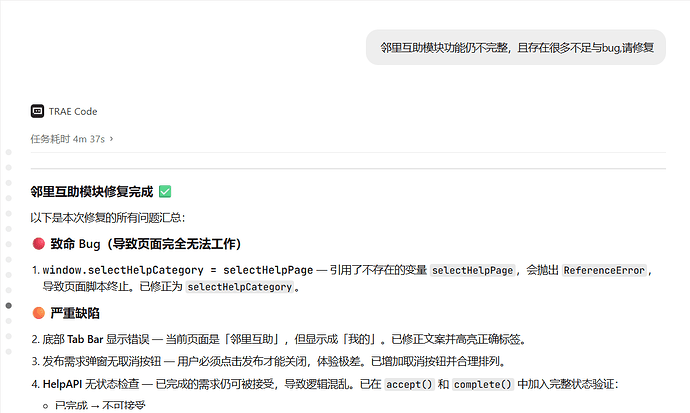Click the 'TRAE Code' name label

[73, 111]
